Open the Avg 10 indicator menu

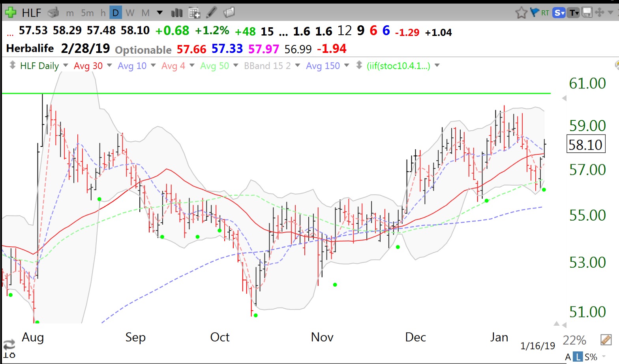pyautogui.click(x=153, y=66)
